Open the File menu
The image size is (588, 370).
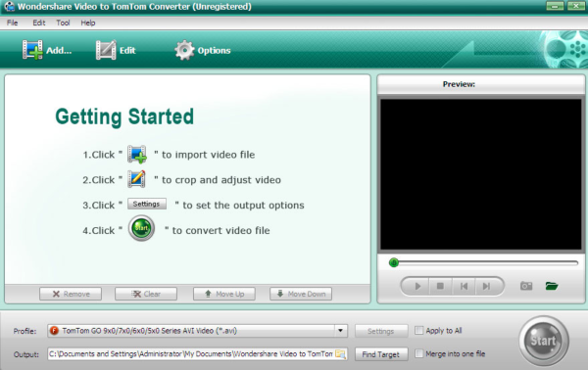point(13,23)
